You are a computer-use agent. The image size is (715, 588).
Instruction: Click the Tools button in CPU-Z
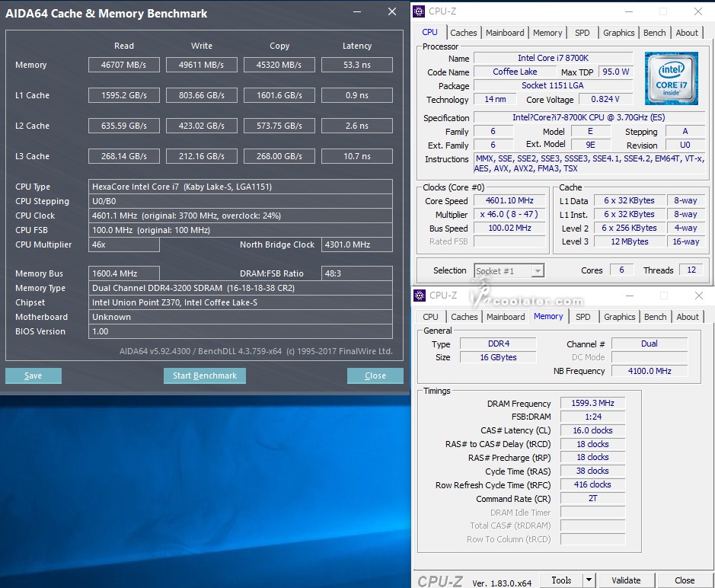[561, 580]
